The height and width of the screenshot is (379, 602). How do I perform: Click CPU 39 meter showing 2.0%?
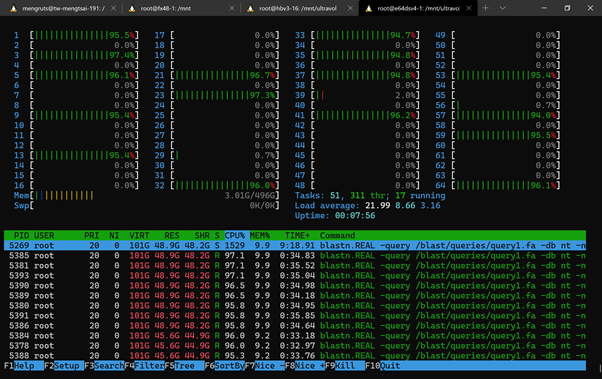[x=357, y=95]
